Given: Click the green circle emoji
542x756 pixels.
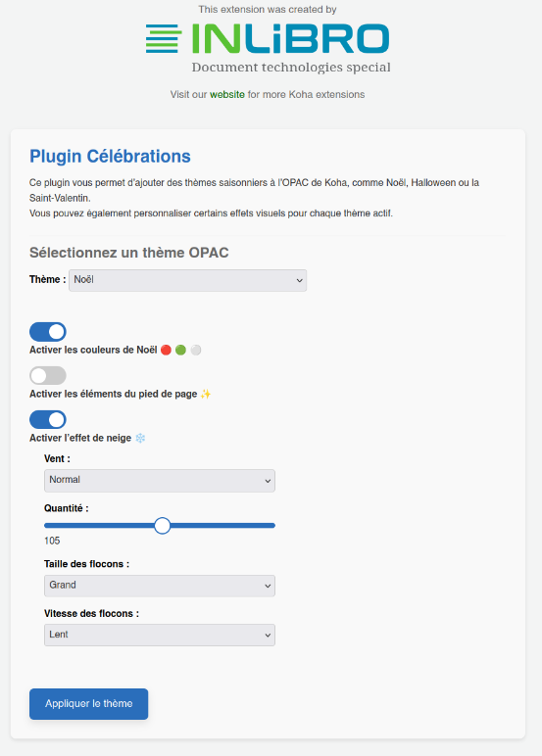Looking at the screenshot, I should 180,350.
